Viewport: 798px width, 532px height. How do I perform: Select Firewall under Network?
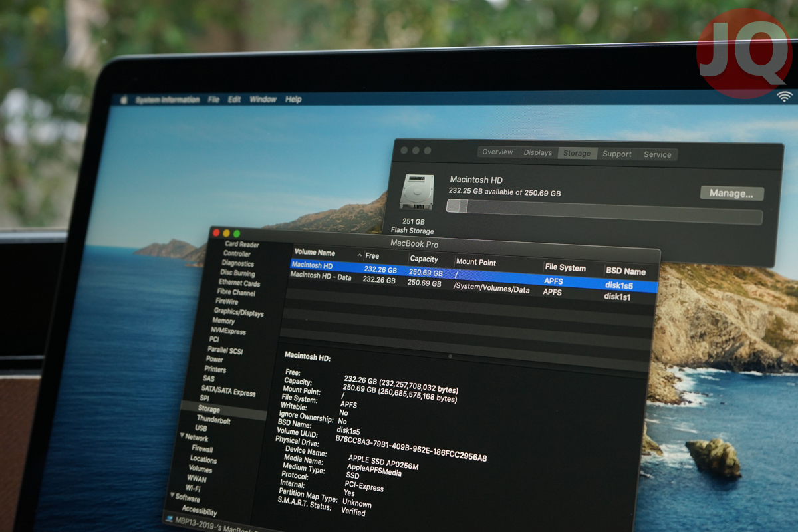(202, 449)
